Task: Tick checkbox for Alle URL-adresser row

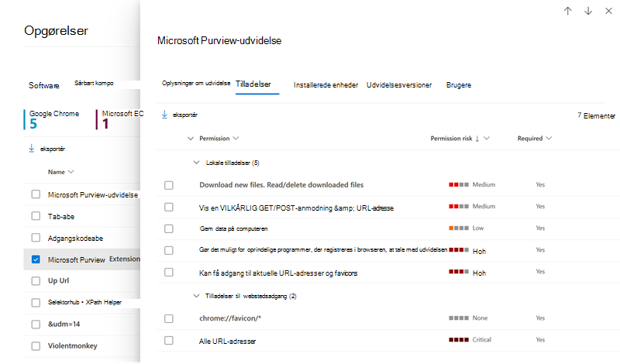Action: 169,340
